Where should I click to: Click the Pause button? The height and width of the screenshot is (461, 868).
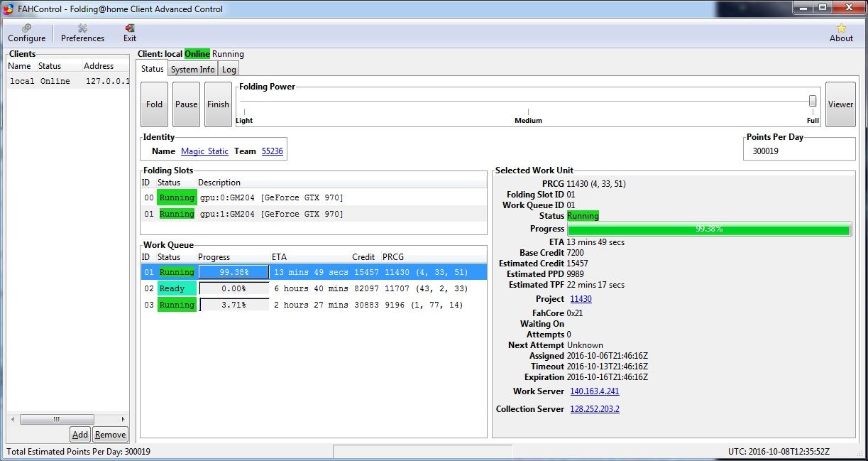click(186, 104)
